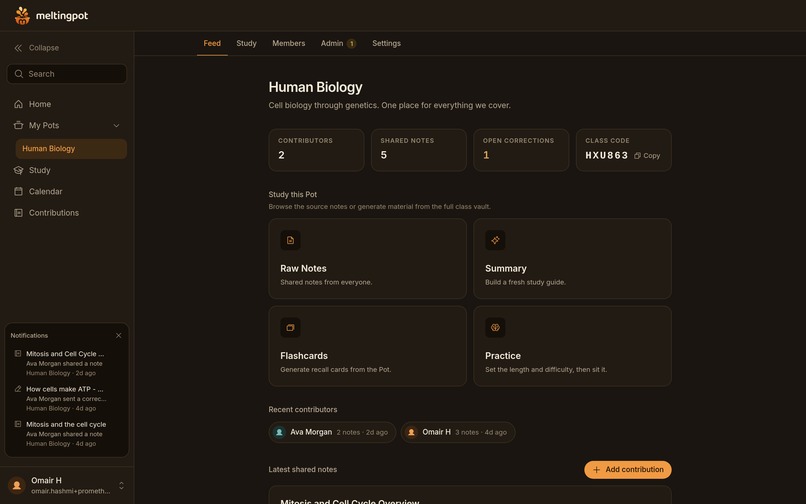Open the Settings tab
Screen dimensions: 806x504
coord(386,44)
